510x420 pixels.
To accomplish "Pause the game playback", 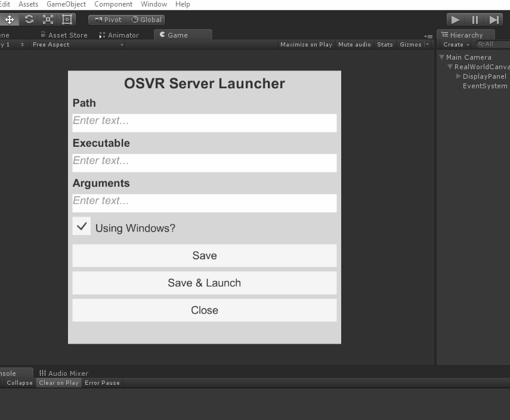I will pos(475,20).
